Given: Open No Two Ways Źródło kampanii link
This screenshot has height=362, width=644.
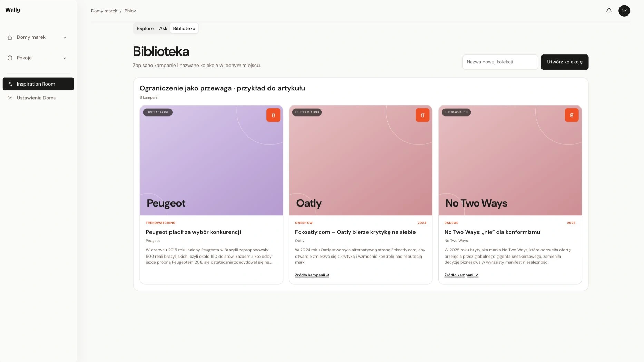Looking at the screenshot, I should 461,275.
